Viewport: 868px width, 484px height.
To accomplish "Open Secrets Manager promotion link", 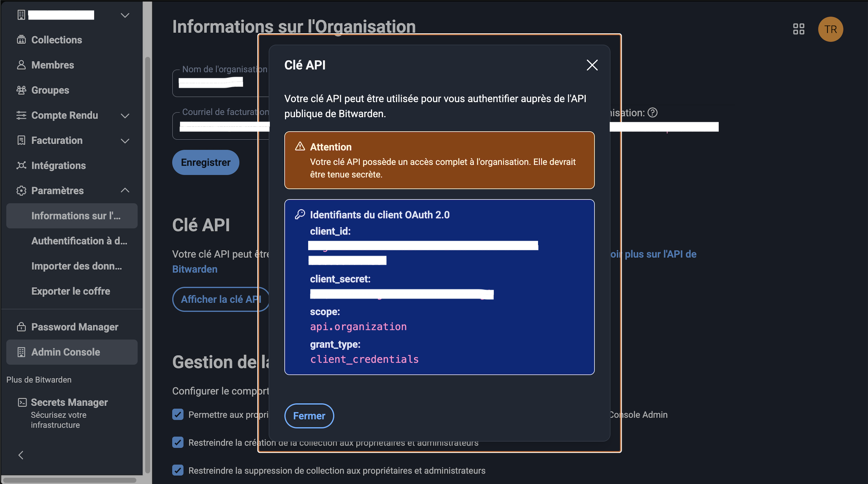I will (69, 402).
